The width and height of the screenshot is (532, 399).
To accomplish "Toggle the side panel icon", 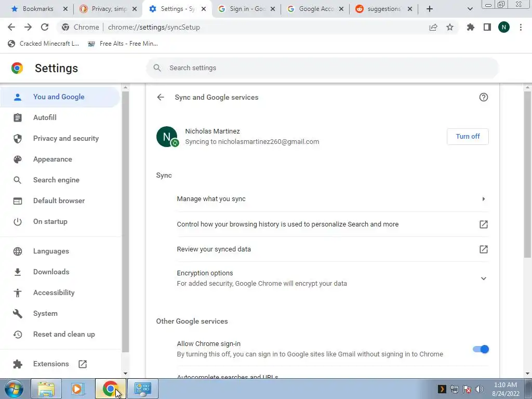I will 487,27.
